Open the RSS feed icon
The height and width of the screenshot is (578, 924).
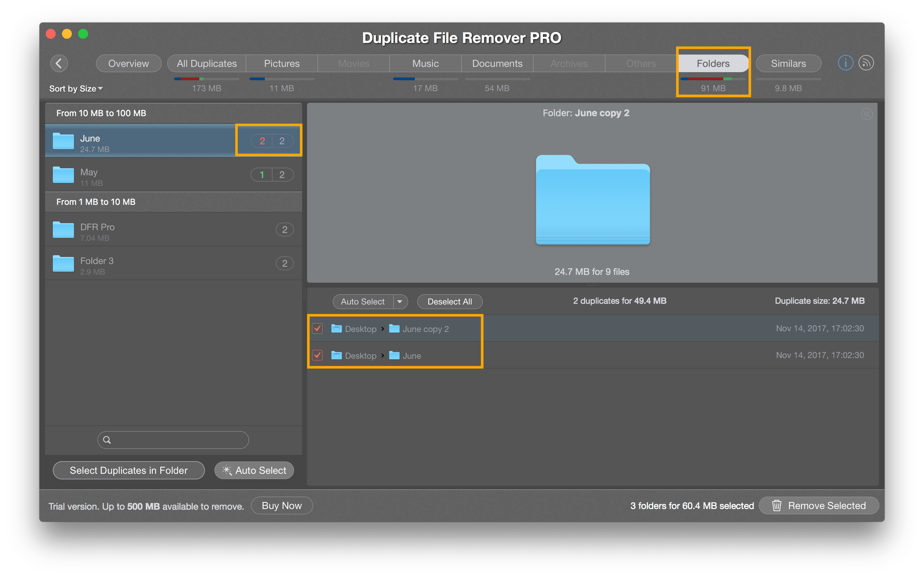866,63
